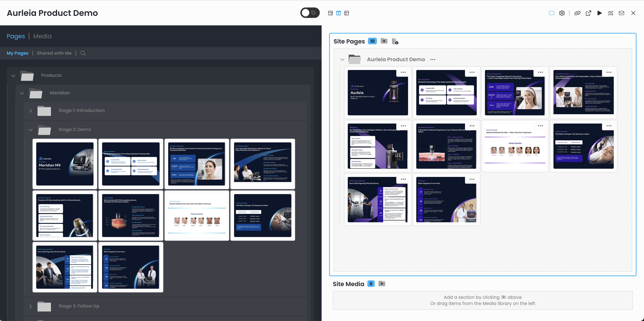Select 'Precision RF Microneedling' slide thumbnail
Image resolution: width=644 pixels, height=321 pixels.
[65, 216]
